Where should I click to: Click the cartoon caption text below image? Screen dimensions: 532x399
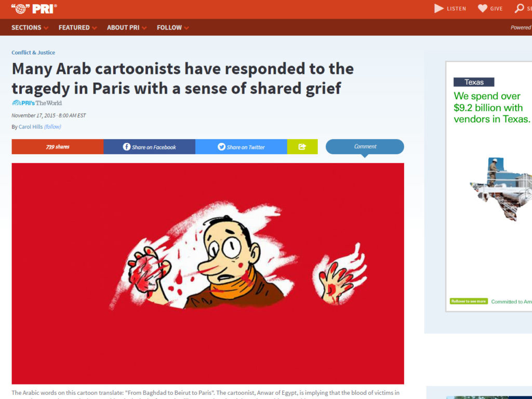tap(206, 394)
